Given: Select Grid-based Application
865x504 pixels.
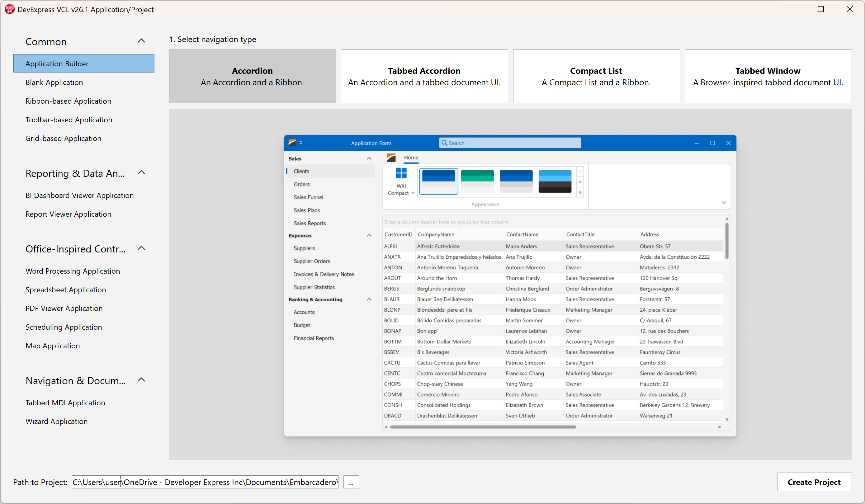Looking at the screenshot, I should [x=84, y=138].
